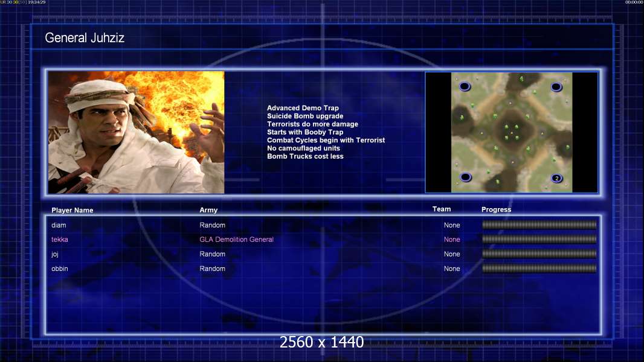Click 'Terrorists do more damage' text
This screenshot has width=644, height=362.
(x=312, y=124)
